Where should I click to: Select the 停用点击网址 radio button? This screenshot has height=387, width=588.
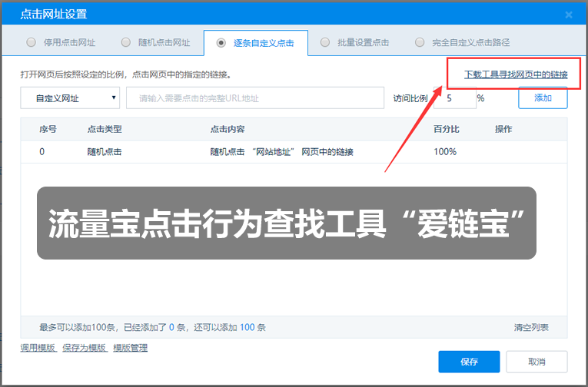click(x=31, y=42)
